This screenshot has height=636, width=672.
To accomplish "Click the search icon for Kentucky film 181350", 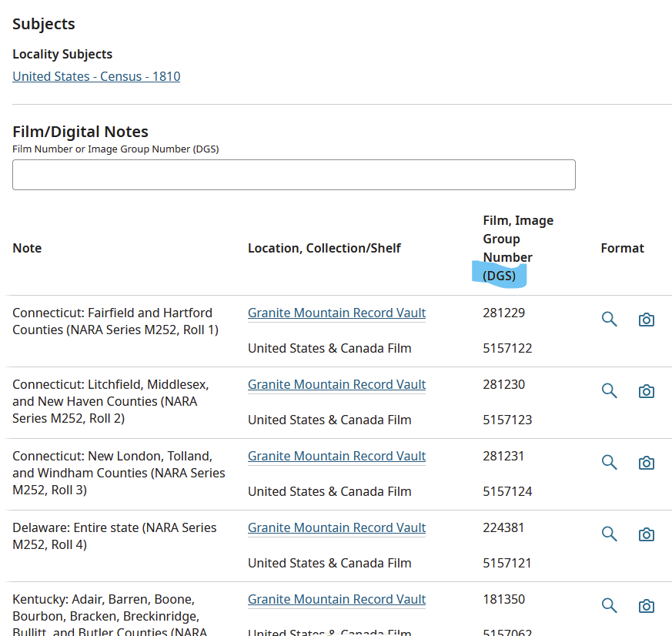I will pos(609,605).
